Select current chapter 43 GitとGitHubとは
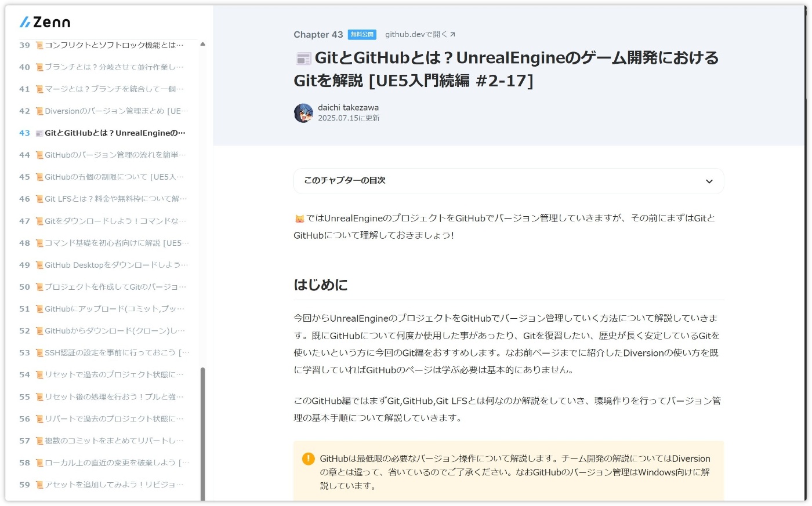812x506 pixels. tap(104, 133)
